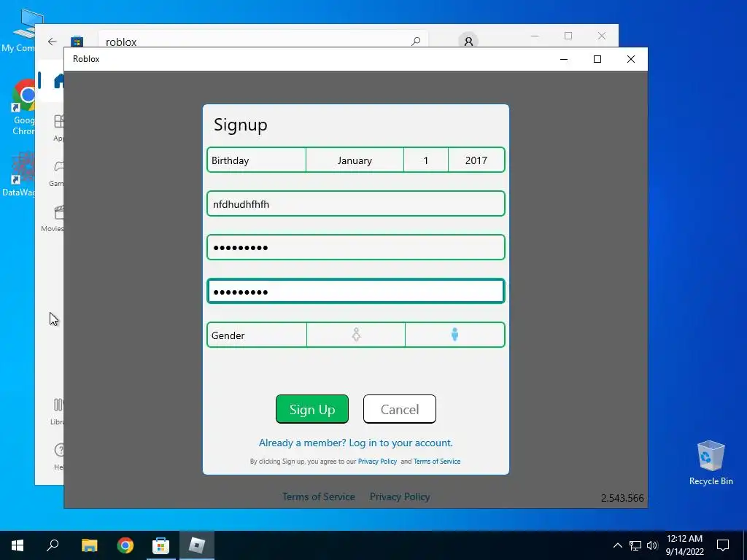
Task: Open the Windows Start menu
Action: (18, 545)
